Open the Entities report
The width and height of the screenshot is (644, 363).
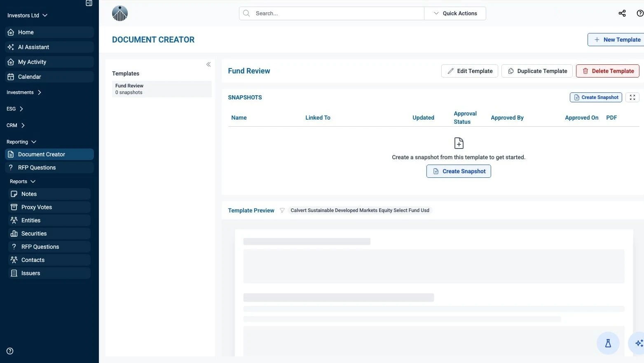(x=49, y=220)
